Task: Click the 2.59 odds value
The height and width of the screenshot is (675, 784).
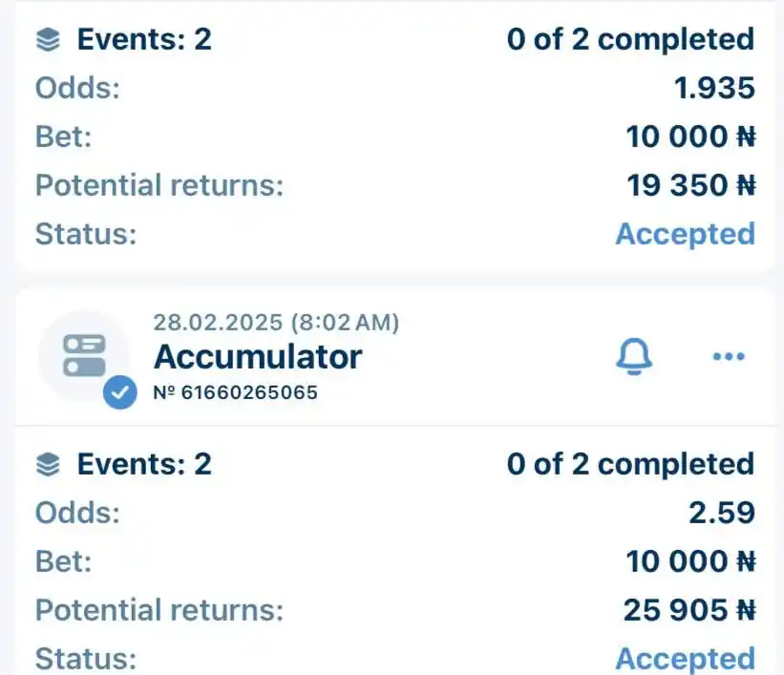Action: click(x=722, y=514)
